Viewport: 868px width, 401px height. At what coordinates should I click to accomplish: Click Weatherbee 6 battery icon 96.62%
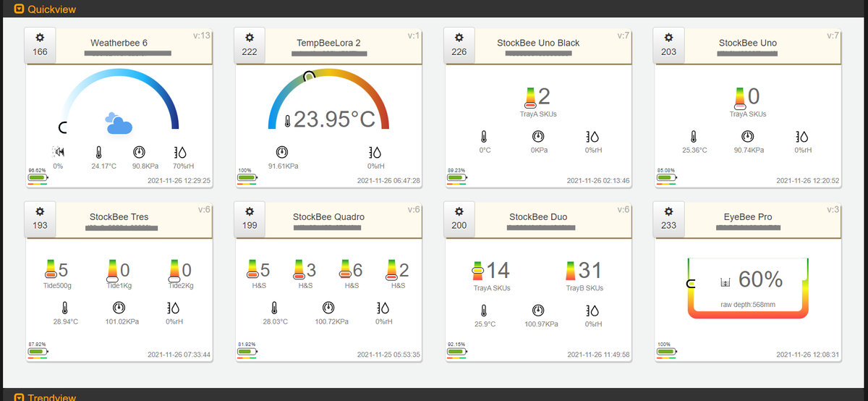pyautogui.click(x=37, y=177)
